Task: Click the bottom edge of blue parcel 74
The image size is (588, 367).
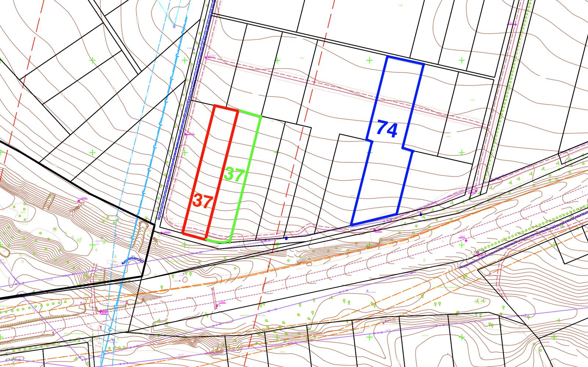Action: click(x=374, y=219)
